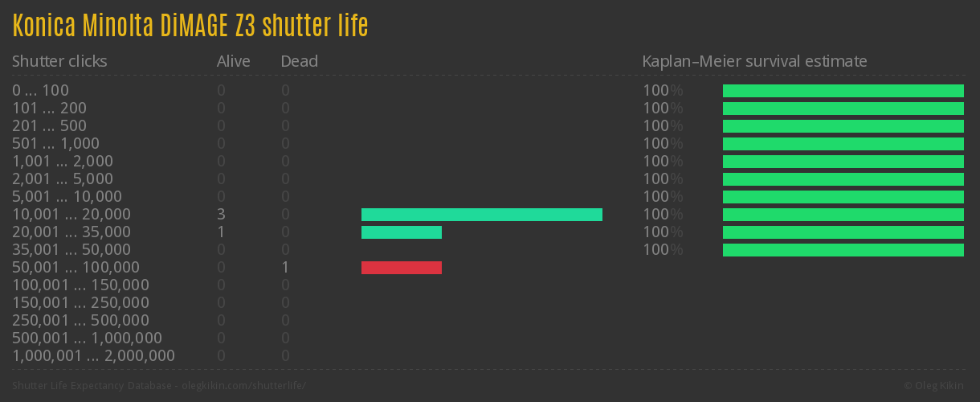980x402 pixels.
Task: Click the 100% survival value for 201–500
Action: coord(662,126)
